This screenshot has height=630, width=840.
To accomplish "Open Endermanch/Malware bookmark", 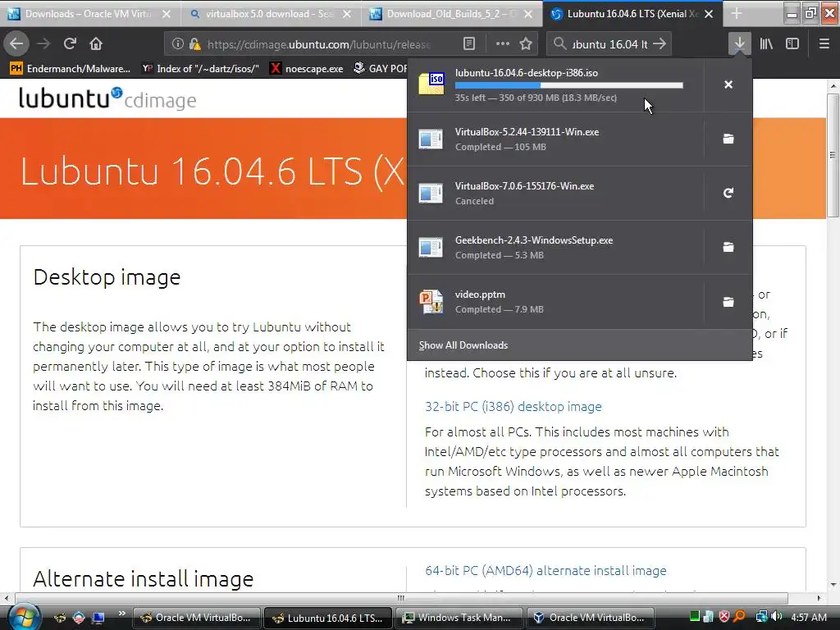I will tap(71, 69).
